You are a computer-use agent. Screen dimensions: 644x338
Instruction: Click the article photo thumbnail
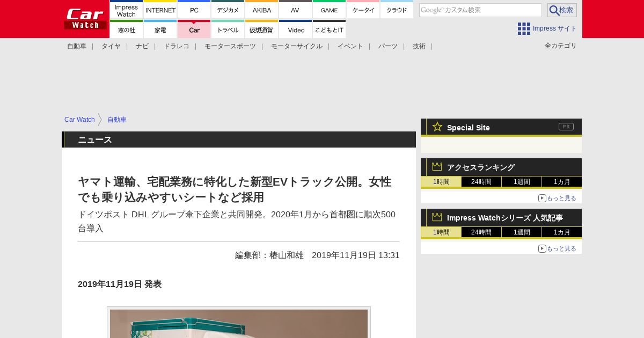239,322
